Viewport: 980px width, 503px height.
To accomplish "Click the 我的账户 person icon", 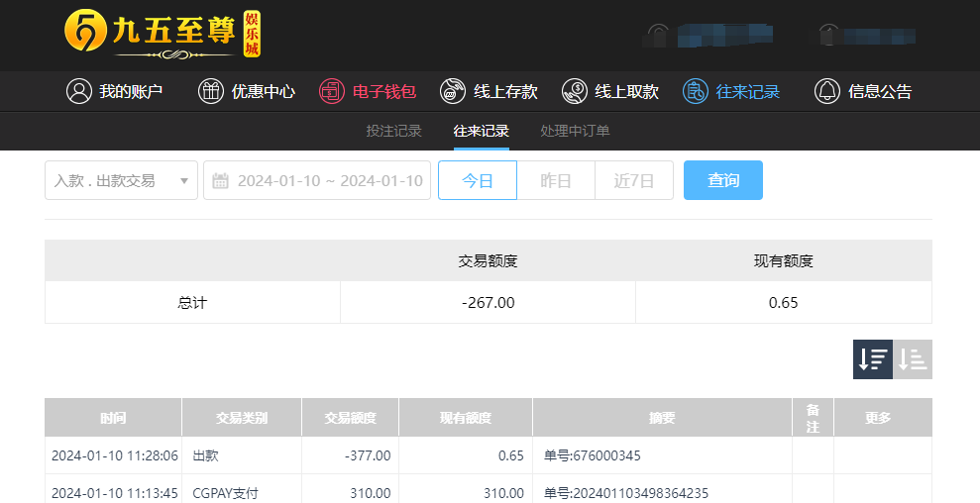I will [x=79, y=91].
